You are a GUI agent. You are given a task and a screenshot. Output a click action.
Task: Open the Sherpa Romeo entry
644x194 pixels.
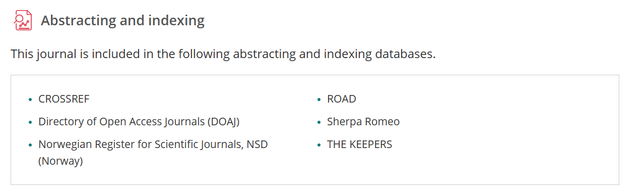click(x=363, y=122)
